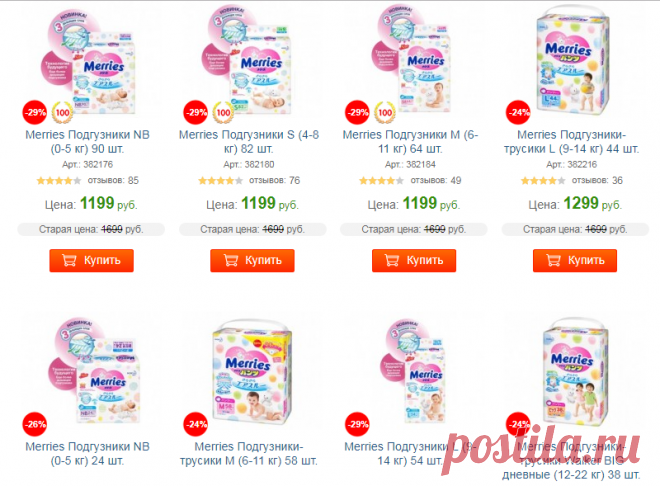Buy Merries Подгузники M 64 шт.
The width and height of the screenshot is (660, 486).
[414, 260]
